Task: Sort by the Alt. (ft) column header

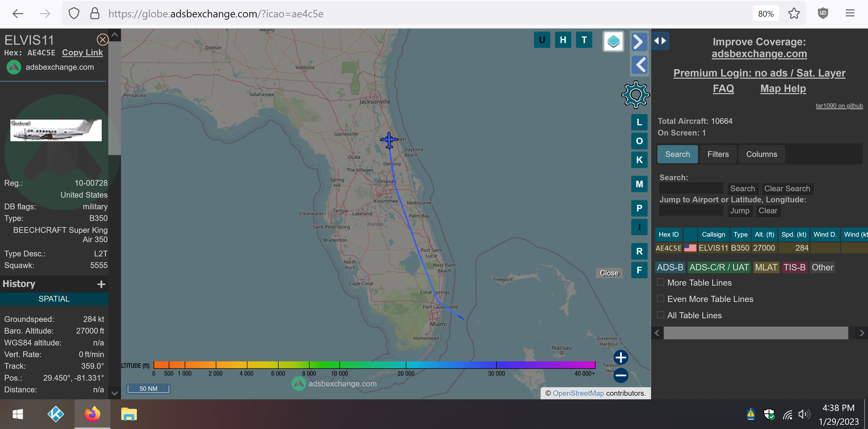Action: coord(764,234)
